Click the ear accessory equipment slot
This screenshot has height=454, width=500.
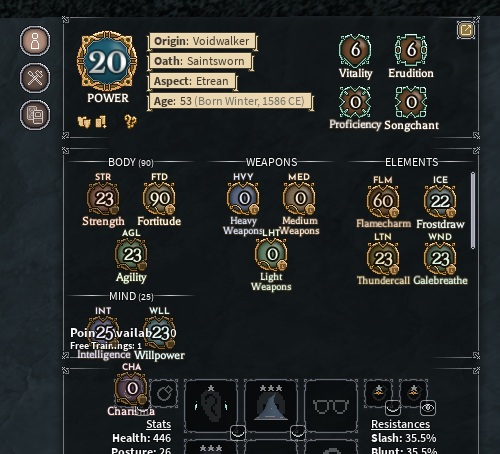[211, 406]
